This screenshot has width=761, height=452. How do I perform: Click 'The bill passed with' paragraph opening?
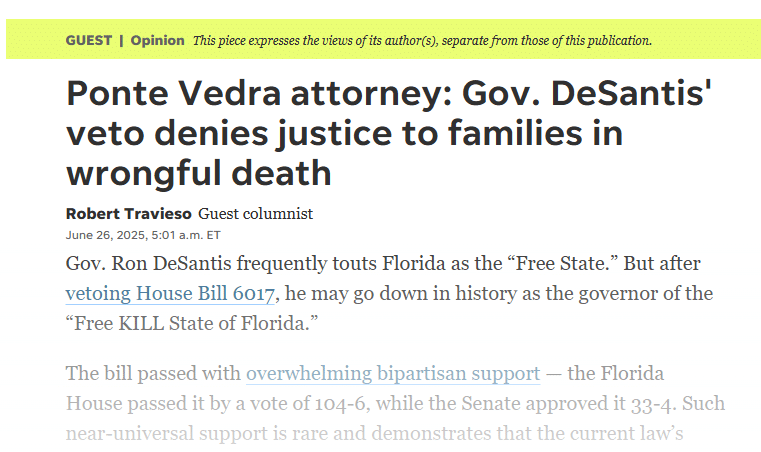click(153, 374)
